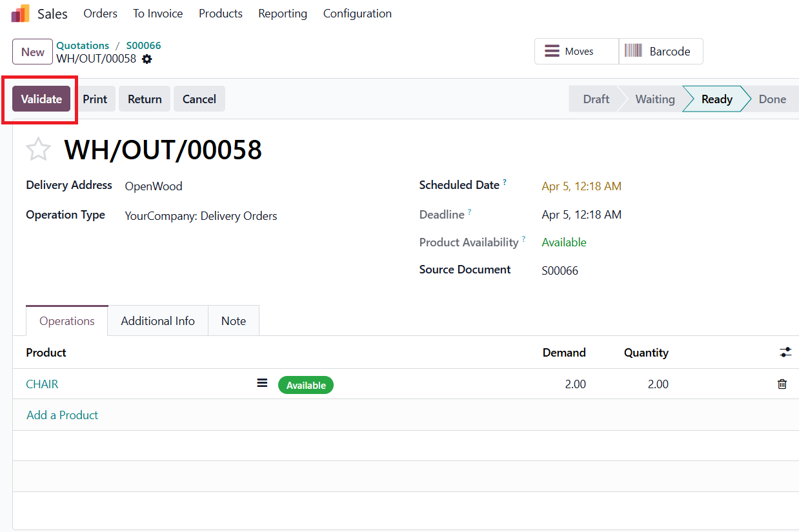Image resolution: width=799 pixels, height=532 pixels.
Task: Click the S00066 breadcrumb link
Action: click(x=143, y=46)
